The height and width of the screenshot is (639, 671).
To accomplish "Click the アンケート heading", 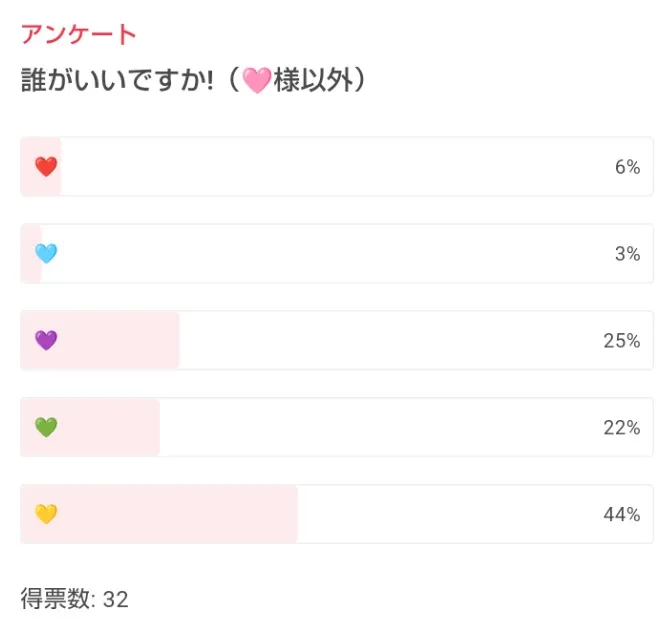I will [x=79, y=34].
